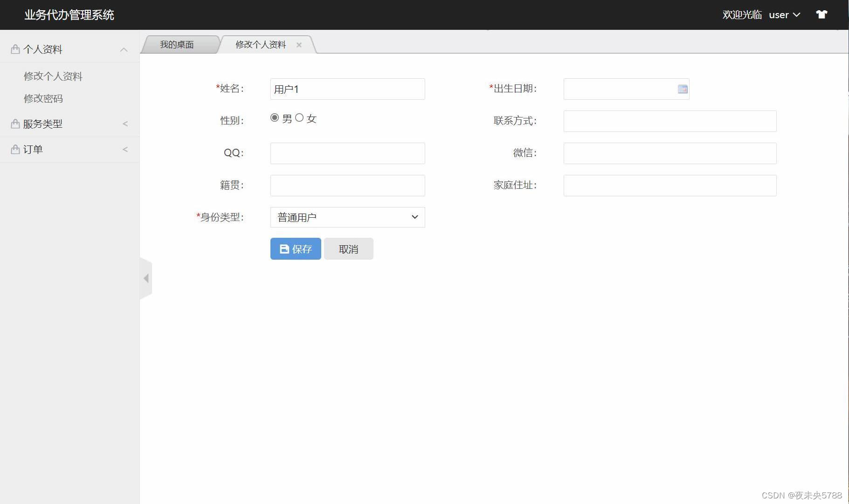Switch to the 我的桌面 tab
Image resolution: width=849 pixels, height=504 pixels.
pos(177,44)
